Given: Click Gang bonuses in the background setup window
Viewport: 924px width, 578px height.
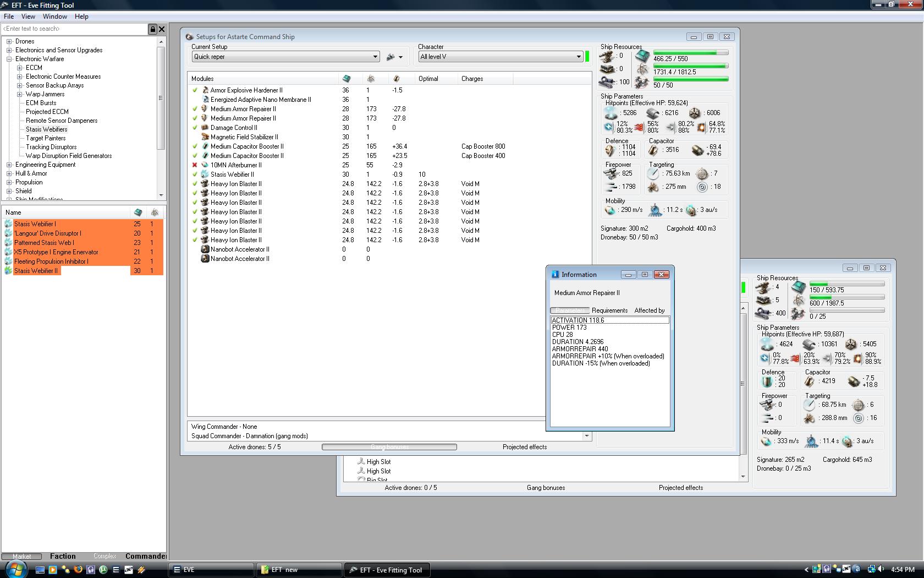Looking at the screenshot, I should tap(546, 488).
